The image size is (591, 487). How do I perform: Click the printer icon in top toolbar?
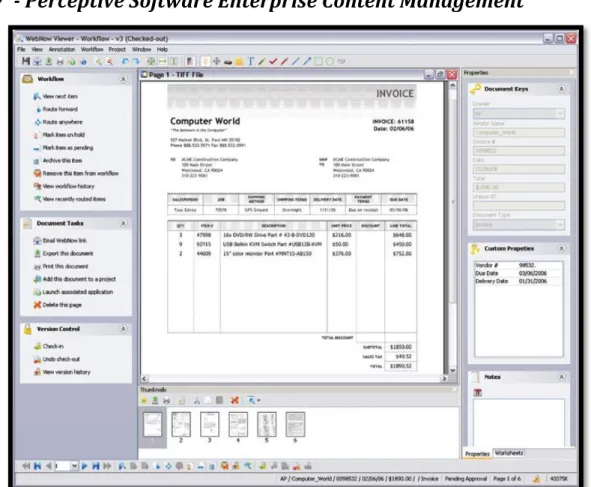coord(60,61)
